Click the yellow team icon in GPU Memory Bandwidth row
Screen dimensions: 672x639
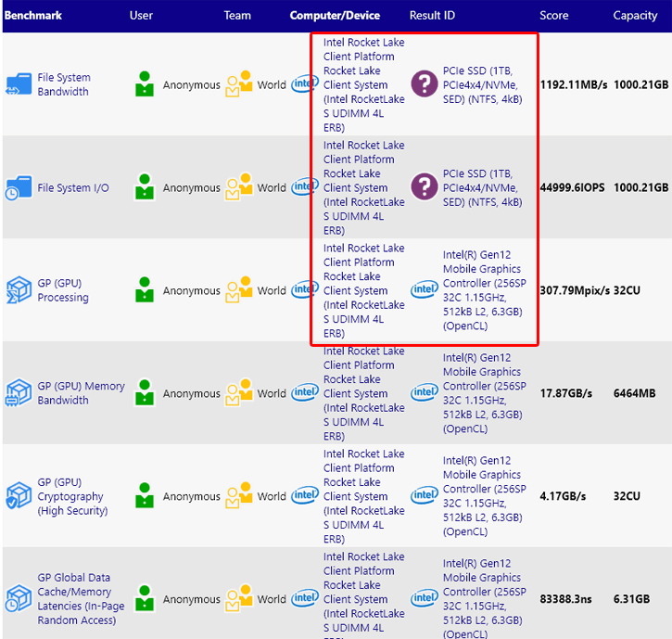pos(239,393)
